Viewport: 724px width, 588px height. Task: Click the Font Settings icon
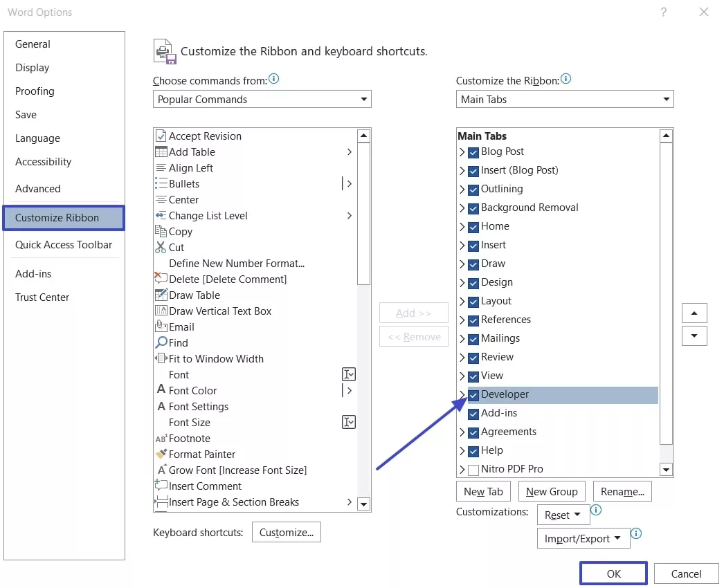[161, 406]
